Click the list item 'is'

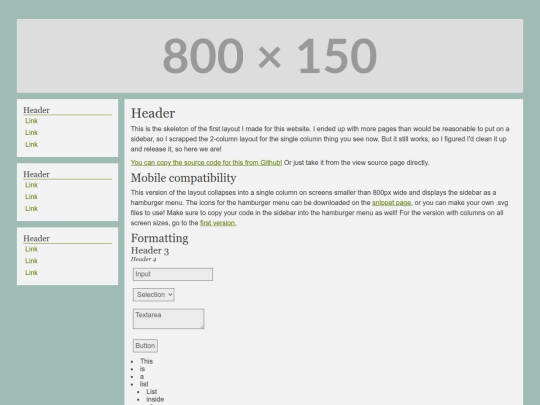point(143,369)
